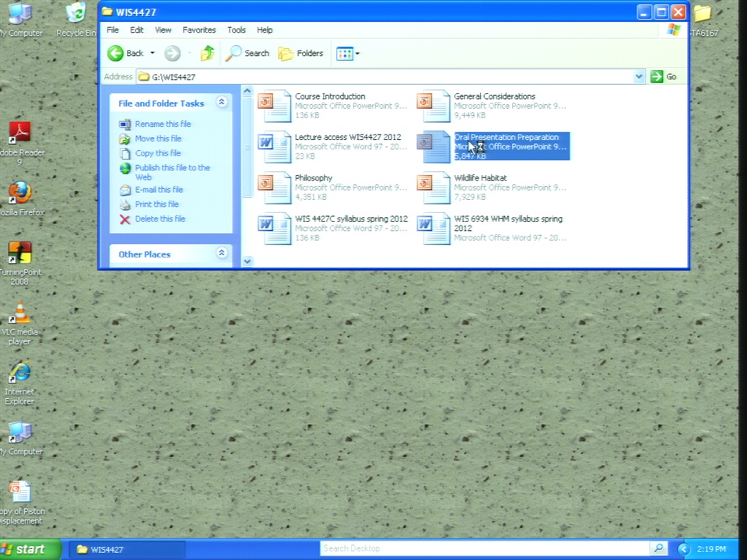Close the WIS4427 window
The image size is (747, 560).
pos(679,12)
